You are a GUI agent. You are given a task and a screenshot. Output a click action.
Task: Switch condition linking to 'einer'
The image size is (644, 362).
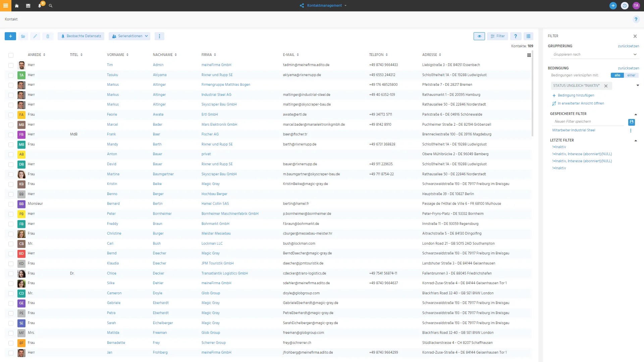click(631, 75)
